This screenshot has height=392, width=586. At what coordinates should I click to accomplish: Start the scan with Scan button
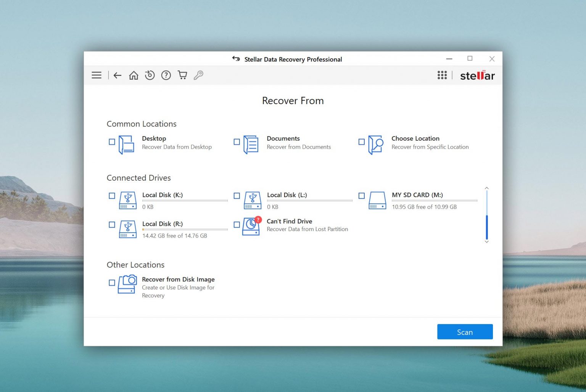pos(465,332)
